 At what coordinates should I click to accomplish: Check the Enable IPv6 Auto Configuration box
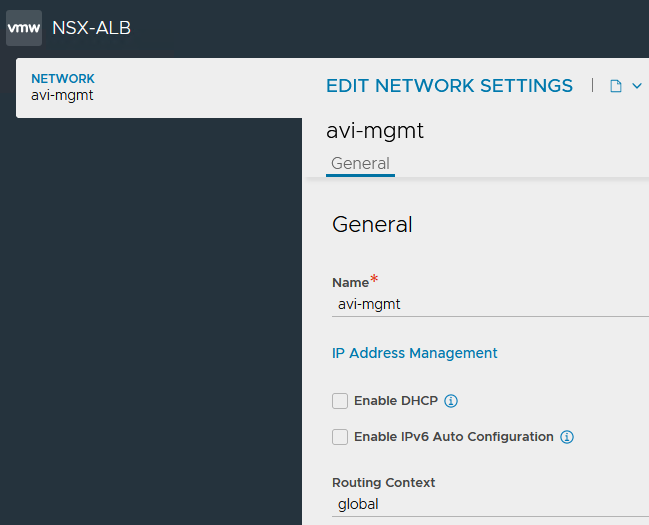340,437
